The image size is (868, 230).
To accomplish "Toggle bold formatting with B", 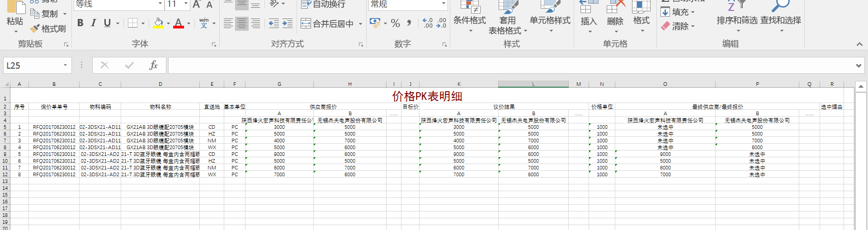I will pyautogui.click(x=80, y=23).
